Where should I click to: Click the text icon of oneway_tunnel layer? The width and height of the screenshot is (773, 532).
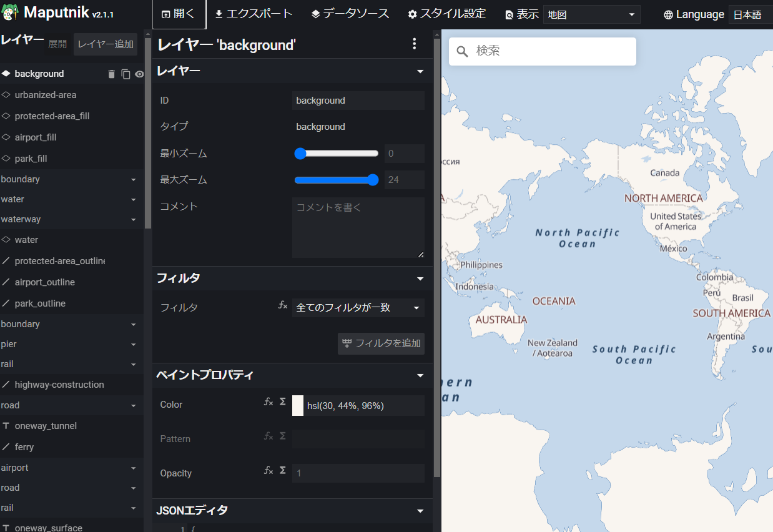(6, 426)
